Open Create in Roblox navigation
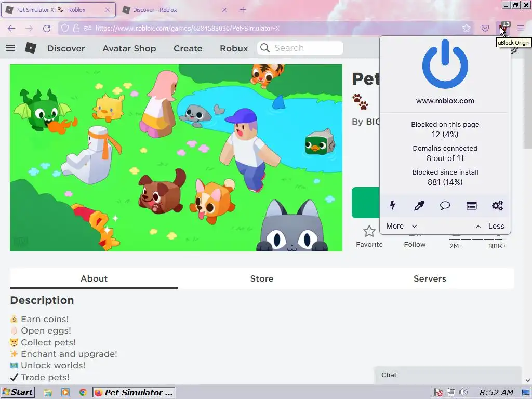 click(188, 48)
